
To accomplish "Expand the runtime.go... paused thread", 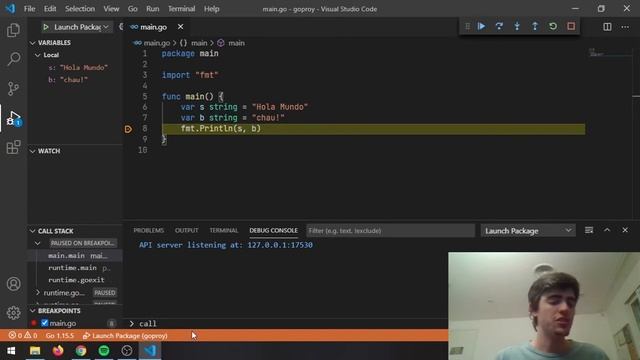I will [38, 293].
